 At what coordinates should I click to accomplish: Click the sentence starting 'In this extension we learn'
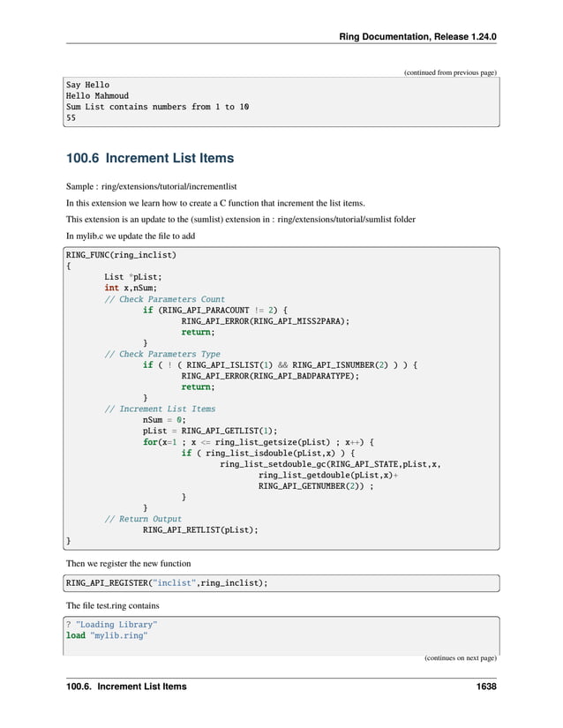215,203
